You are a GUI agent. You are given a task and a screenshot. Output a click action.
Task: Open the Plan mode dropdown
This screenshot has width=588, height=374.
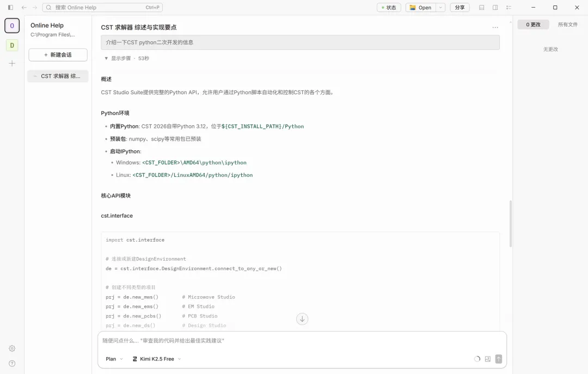pos(114,359)
